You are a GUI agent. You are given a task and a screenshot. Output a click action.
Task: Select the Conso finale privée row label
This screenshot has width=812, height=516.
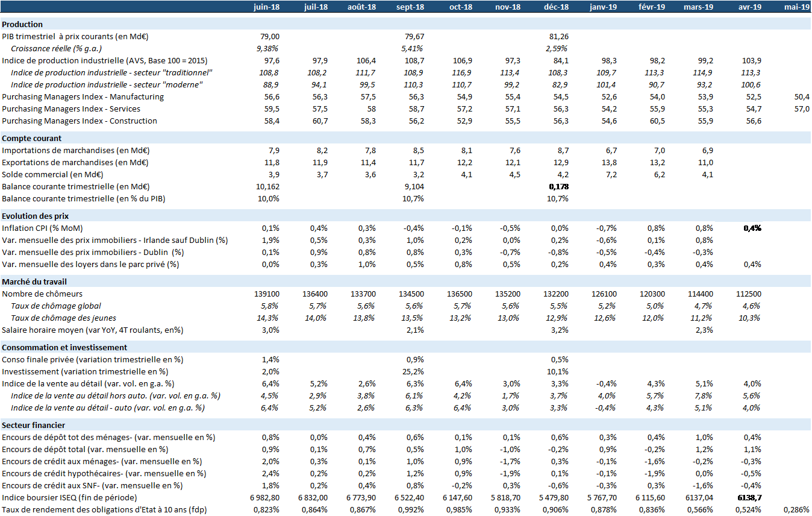tap(93, 360)
